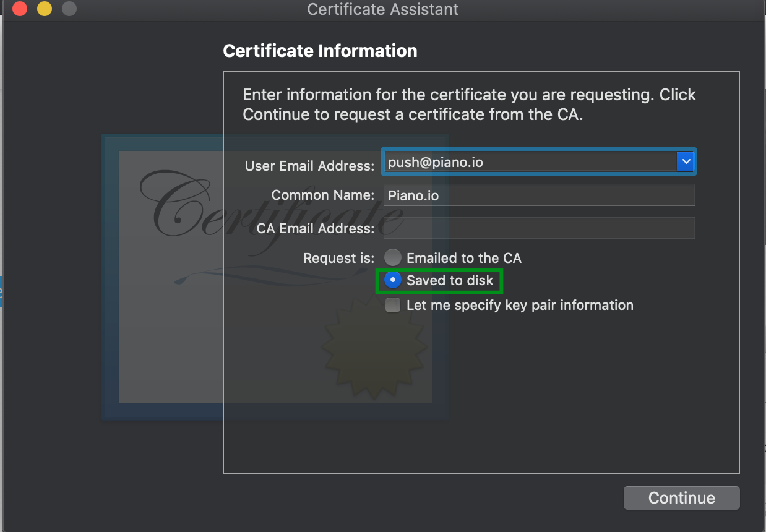This screenshot has height=532, width=766.
Task: Close the Certificate Assistant window
Action: click(20, 9)
